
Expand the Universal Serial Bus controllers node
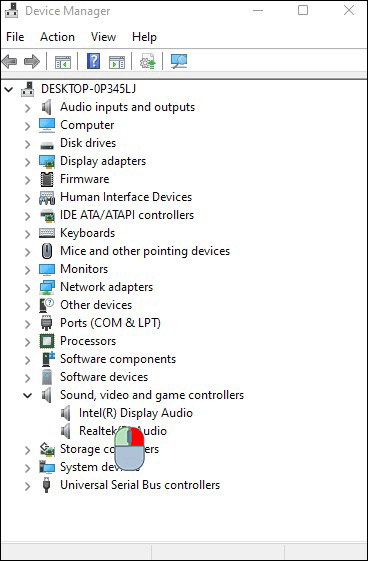click(x=28, y=486)
